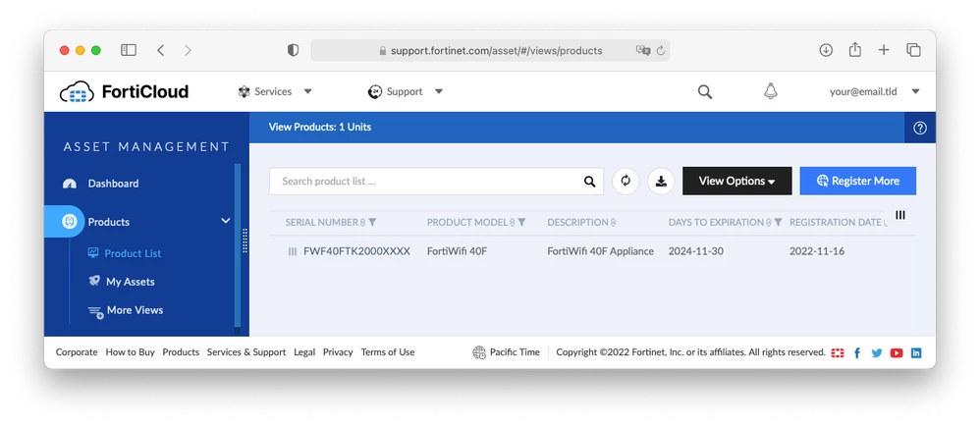Image resolution: width=980 pixels, height=427 pixels.
Task: Open the Facebook icon in footer
Action: 857,352
